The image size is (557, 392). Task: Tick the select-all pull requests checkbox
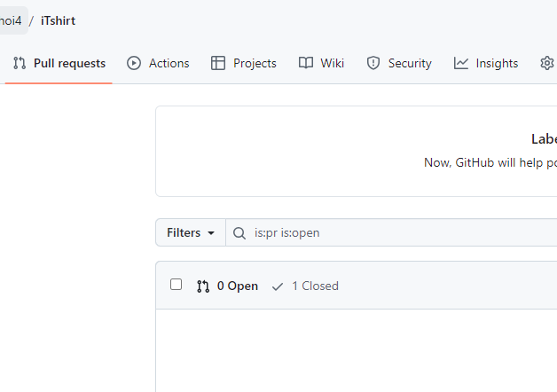click(x=176, y=285)
